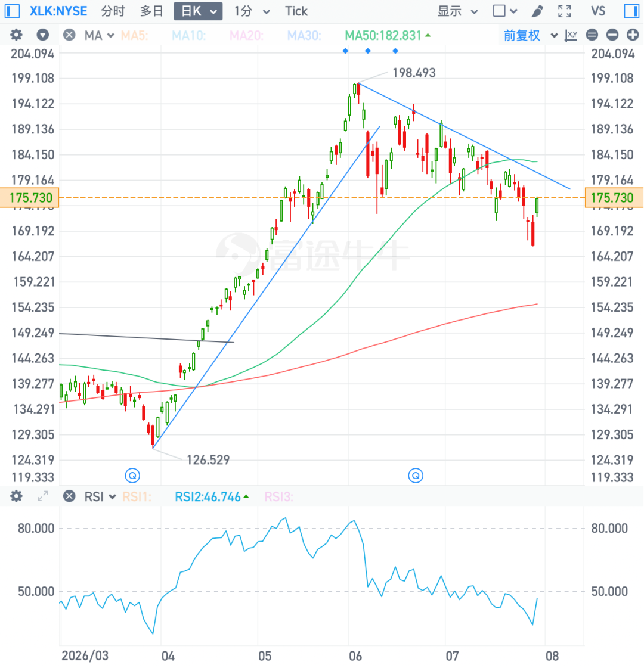This screenshot has width=644, height=668.
Task: Click the 08 month axis label
Action: tap(552, 655)
